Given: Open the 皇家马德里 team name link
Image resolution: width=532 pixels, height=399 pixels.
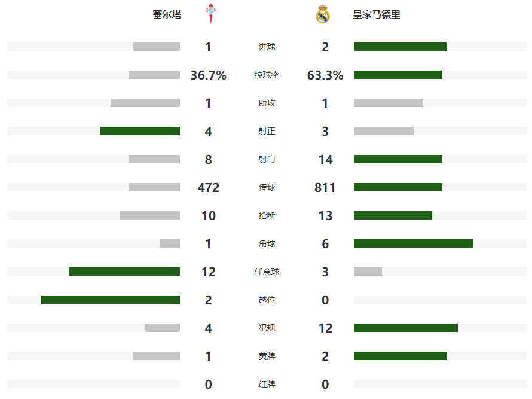Looking at the screenshot, I should click(x=377, y=15).
